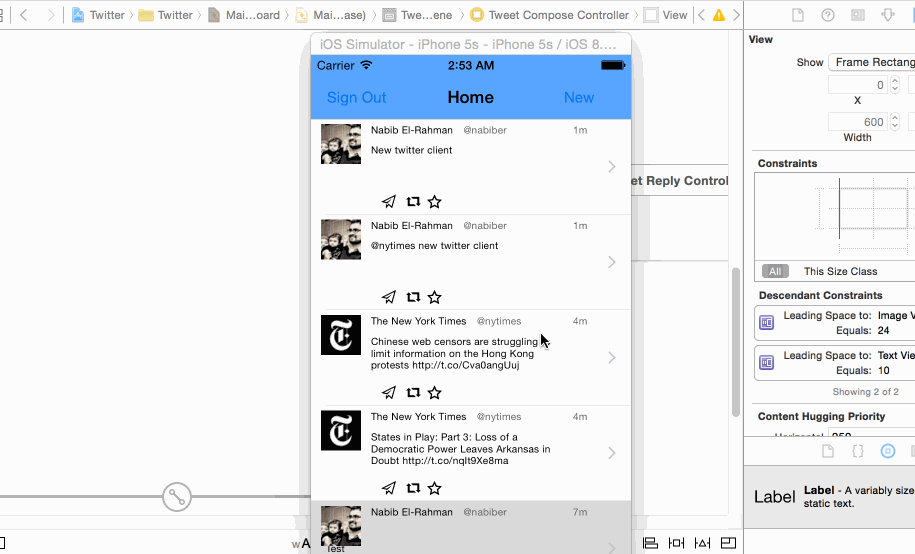Open the Pin constraints menu

click(x=676, y=543)
